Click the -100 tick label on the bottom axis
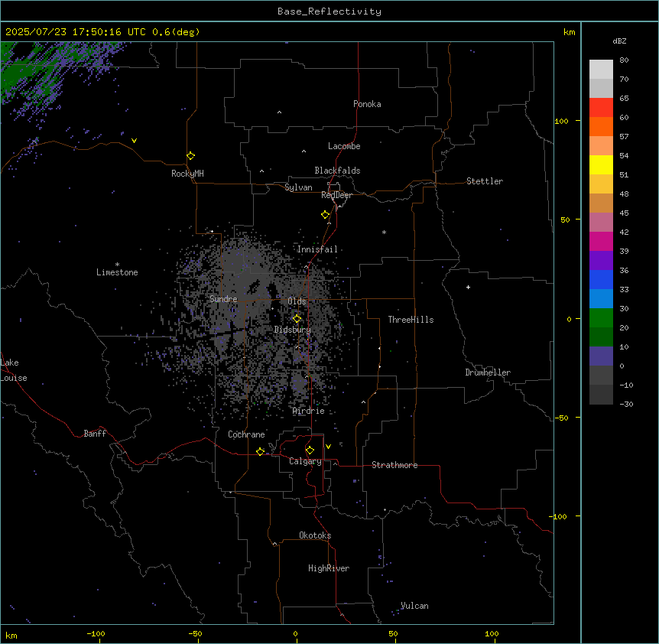This screenshot has width=659, height=644. click(96, 633)
